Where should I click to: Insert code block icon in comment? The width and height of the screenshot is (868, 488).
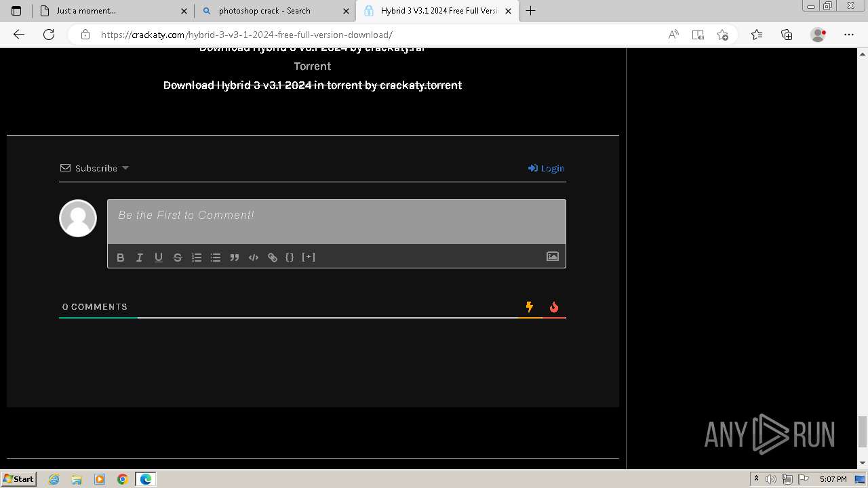tap(254, 258)
